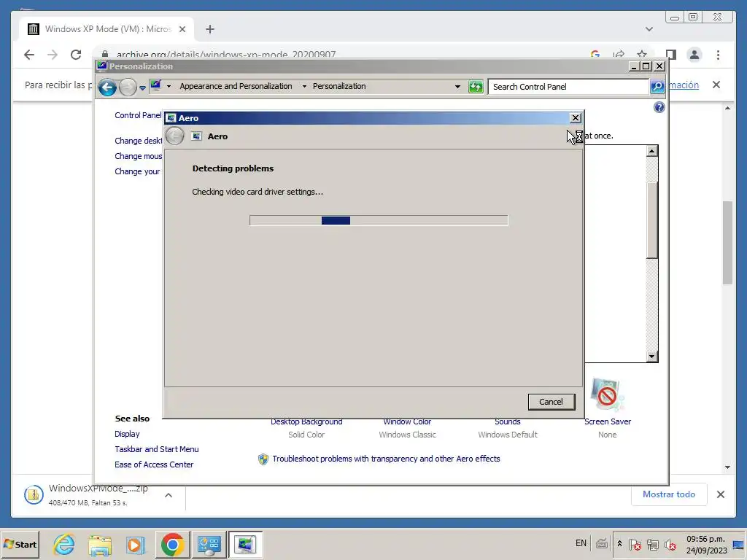
Task: Click the themes list scrollbar thumb
Action: 652,219
